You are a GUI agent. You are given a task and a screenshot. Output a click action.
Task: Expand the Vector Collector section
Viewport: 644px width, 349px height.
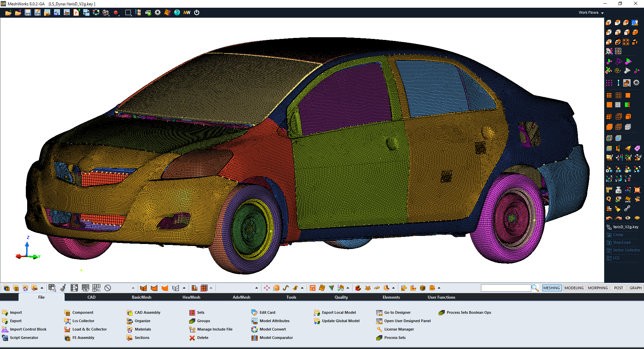tap(626, 250)
